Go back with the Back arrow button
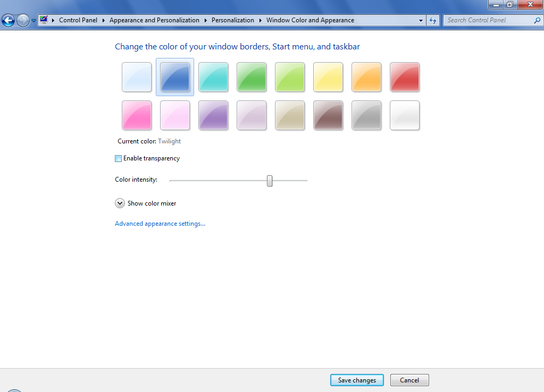Screen dimensions: 544x392 (9, 20)
